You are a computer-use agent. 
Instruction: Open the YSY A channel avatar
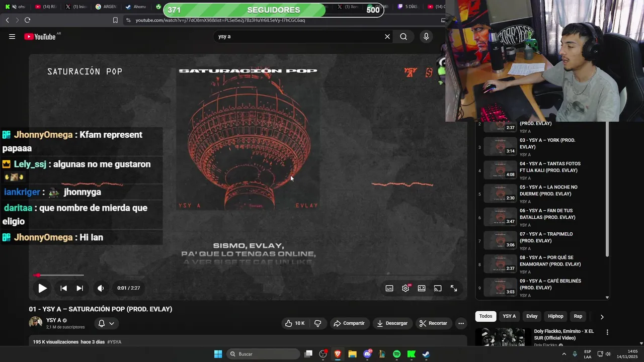pyautogui.click(x=36, y=323)
